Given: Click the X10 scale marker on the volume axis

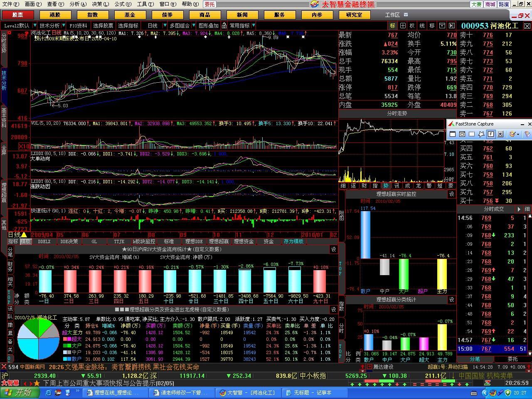Looking at the screenshot, I should (x=24, y=146).
